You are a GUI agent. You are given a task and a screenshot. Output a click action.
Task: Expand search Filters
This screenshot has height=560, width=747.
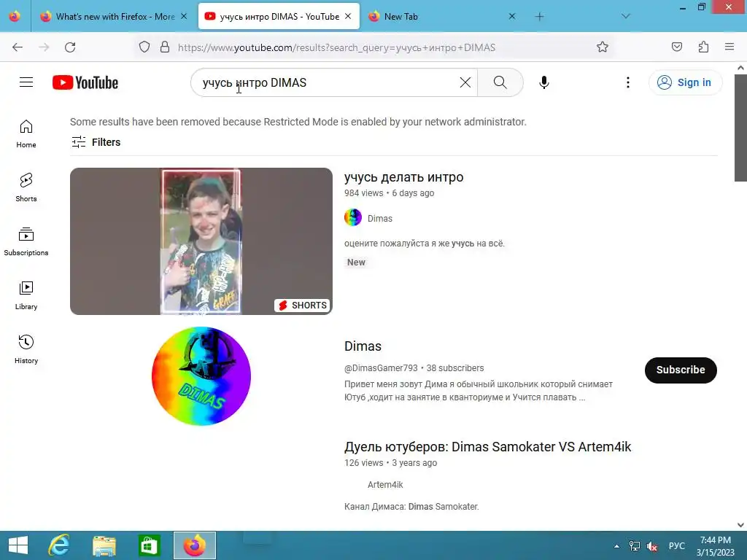96,142
